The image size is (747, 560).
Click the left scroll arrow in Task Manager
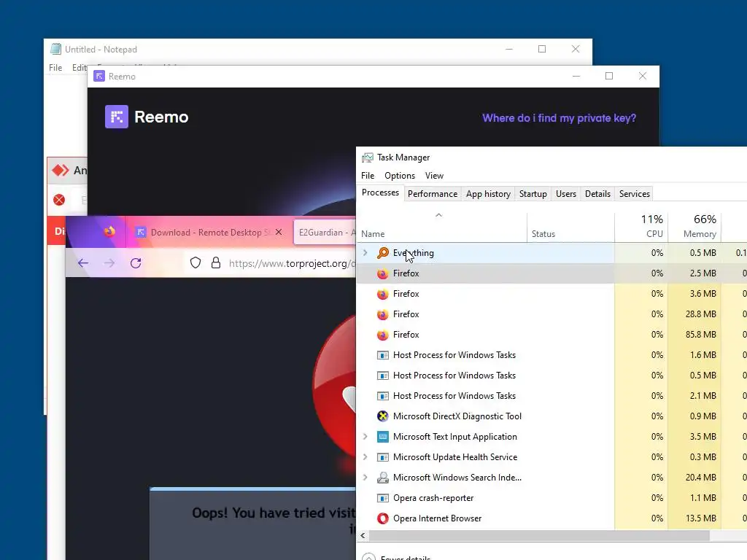363,536
